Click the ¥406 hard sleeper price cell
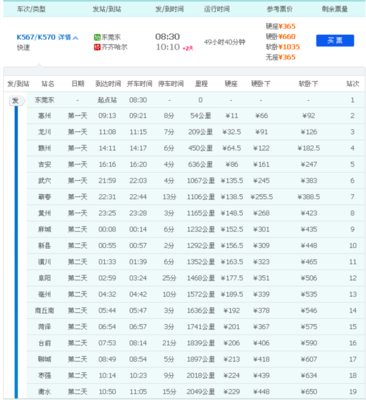 pos(262,343)
